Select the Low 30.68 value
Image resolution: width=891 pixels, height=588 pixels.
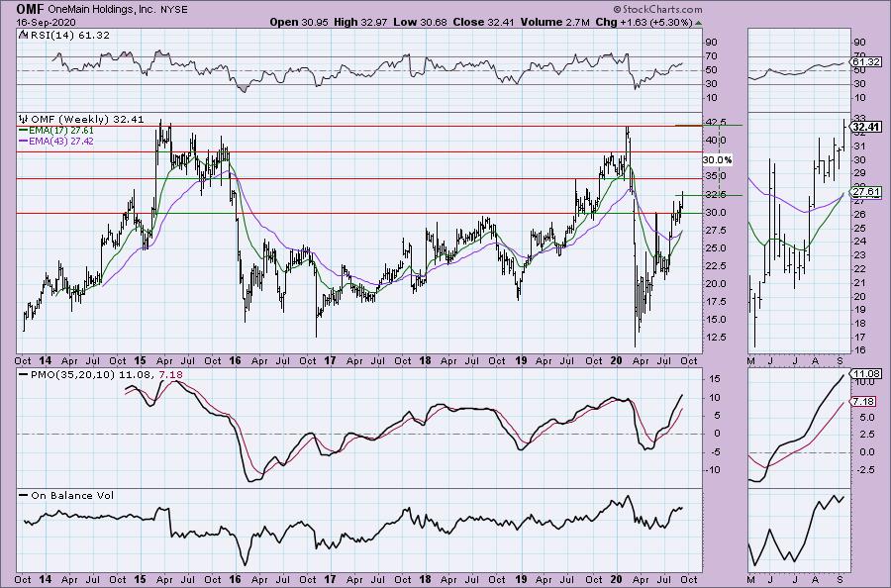[420, 22]
